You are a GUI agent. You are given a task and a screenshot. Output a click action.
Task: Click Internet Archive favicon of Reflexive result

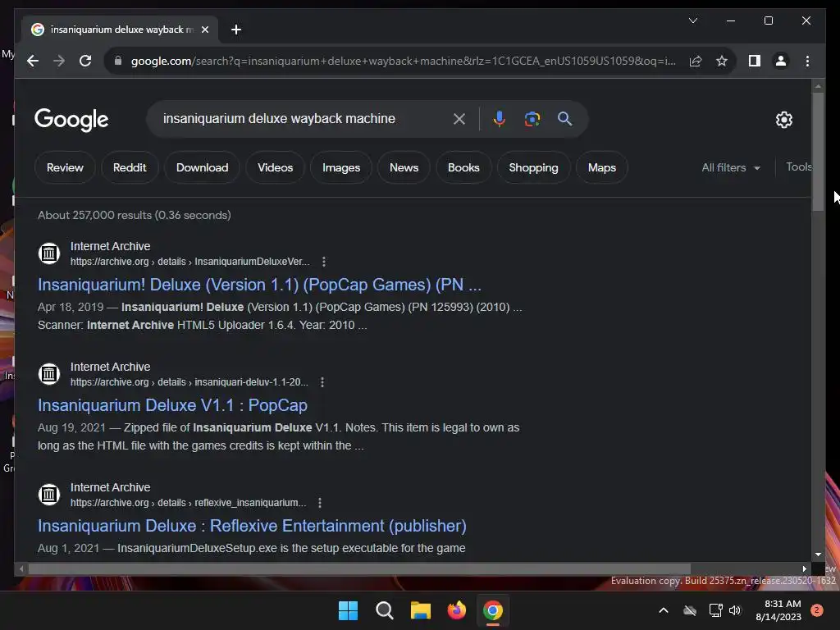[48, 494]
